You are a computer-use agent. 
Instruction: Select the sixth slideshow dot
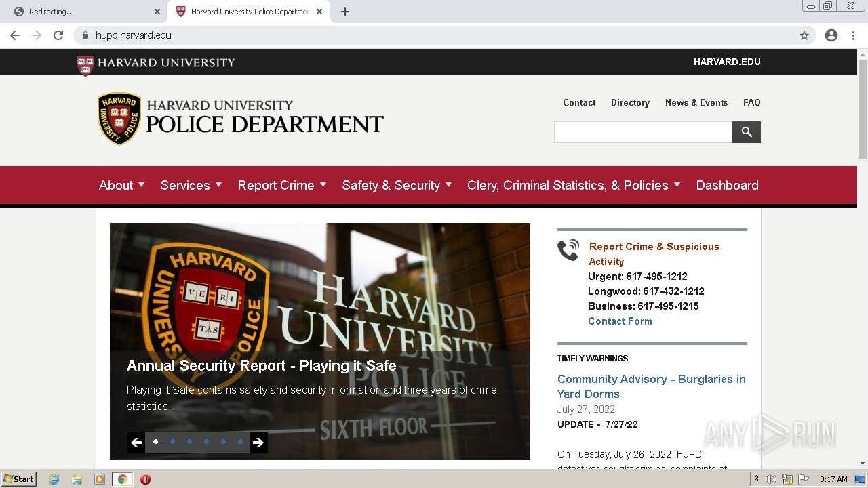240,441
